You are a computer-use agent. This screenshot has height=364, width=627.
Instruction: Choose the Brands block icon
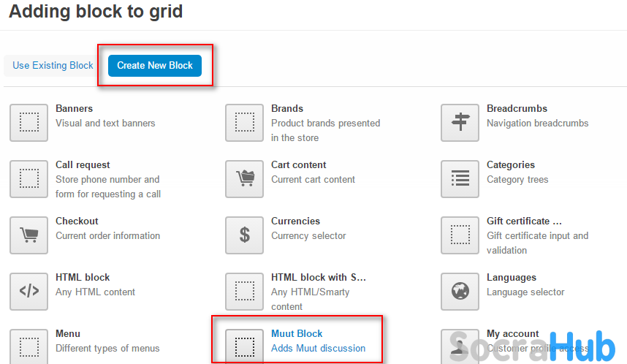244,123
